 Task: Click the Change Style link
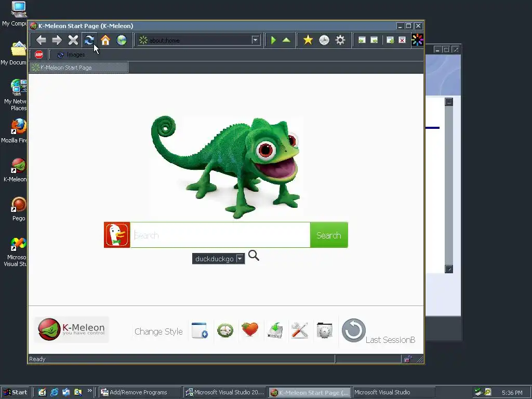coord(158,331)
